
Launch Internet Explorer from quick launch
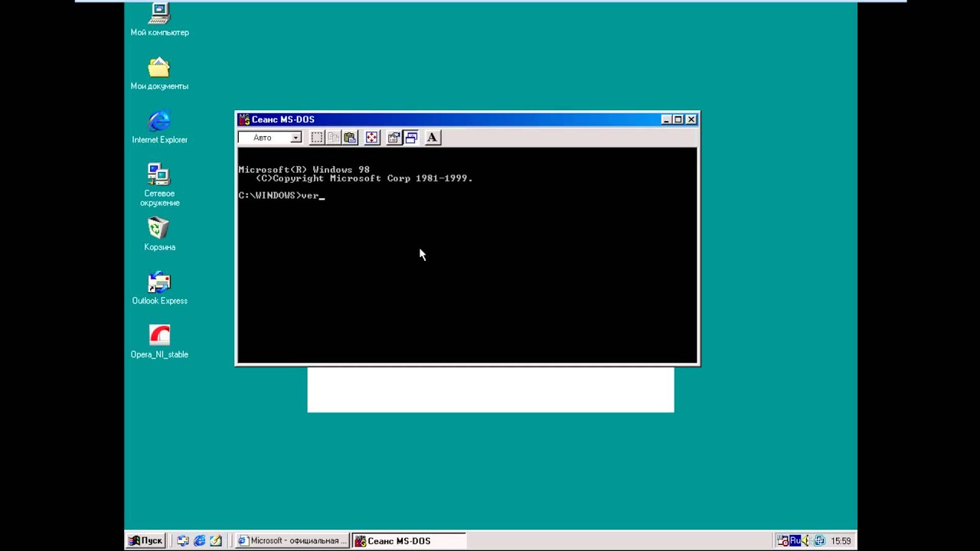pyautogui.click(x=200, y=540)
